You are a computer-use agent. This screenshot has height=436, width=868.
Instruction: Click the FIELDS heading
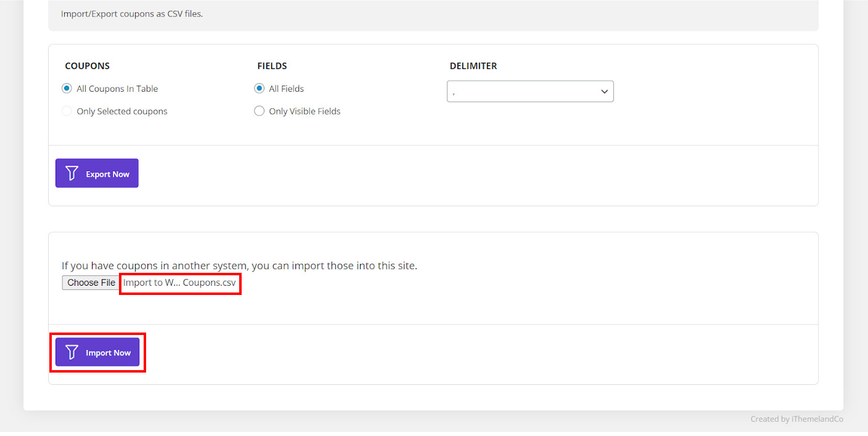pyautogui.click(x=272, y=66)
